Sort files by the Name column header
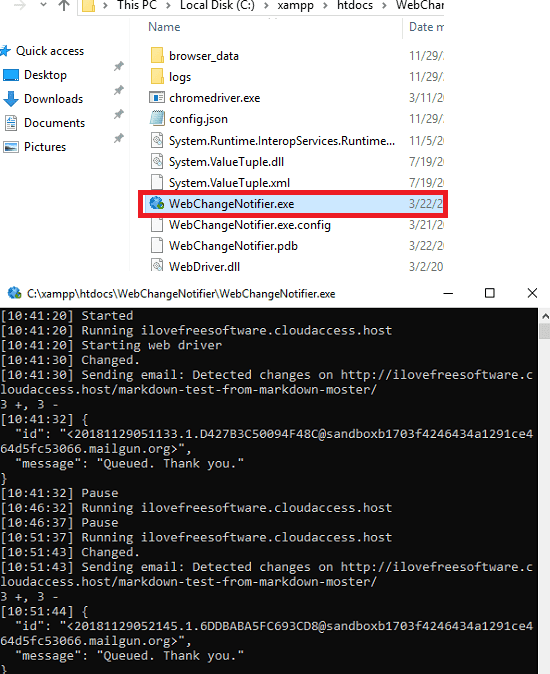This screenshot has width=550, height=674. tap(164, 27)
